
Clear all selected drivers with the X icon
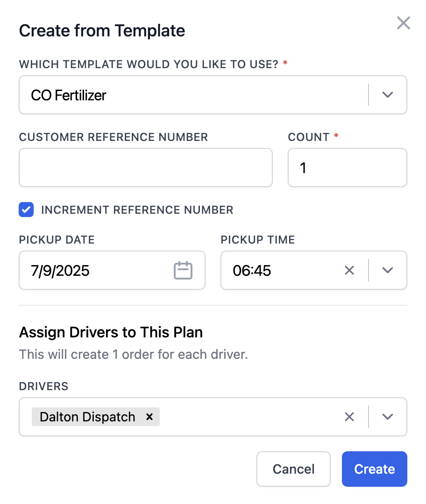349,417
